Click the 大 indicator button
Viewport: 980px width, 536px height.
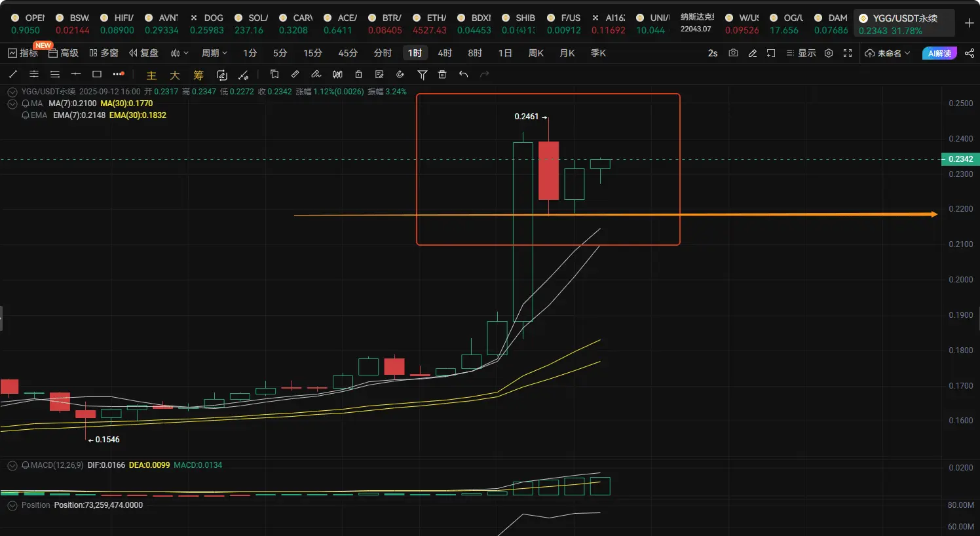175,75
